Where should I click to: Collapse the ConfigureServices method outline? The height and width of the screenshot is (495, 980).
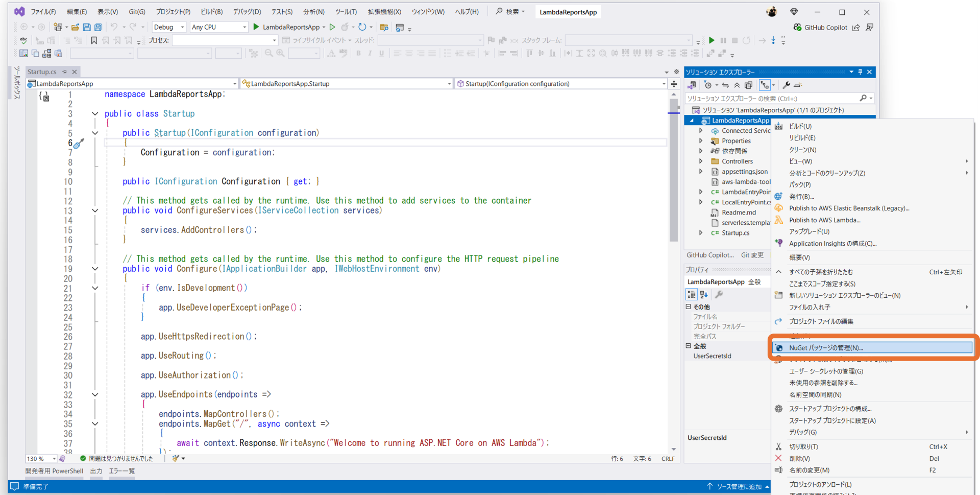pyautogui.click(x=95, y=210)
